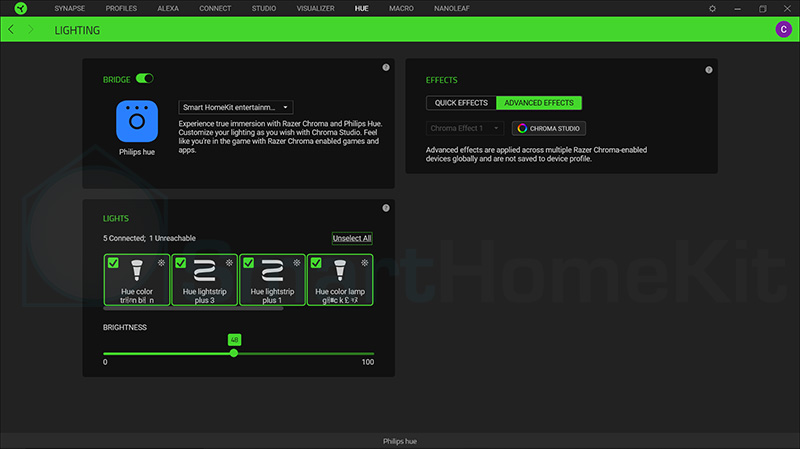Screen dimensions: 800x449
Task: Click Unselect All lights
Action: point(352,238)
